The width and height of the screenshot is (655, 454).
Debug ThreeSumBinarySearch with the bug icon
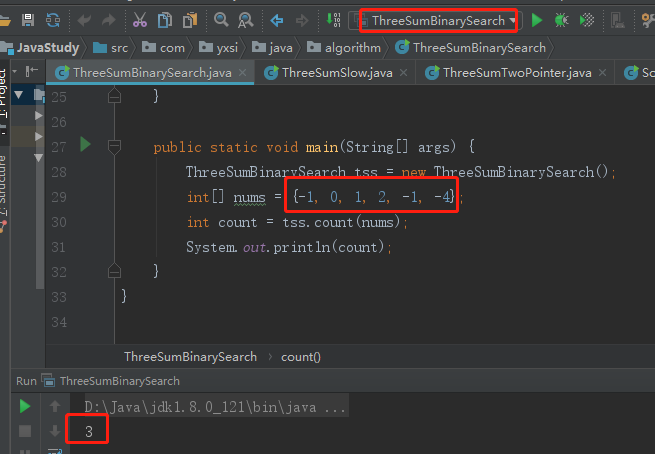(561, 20)
